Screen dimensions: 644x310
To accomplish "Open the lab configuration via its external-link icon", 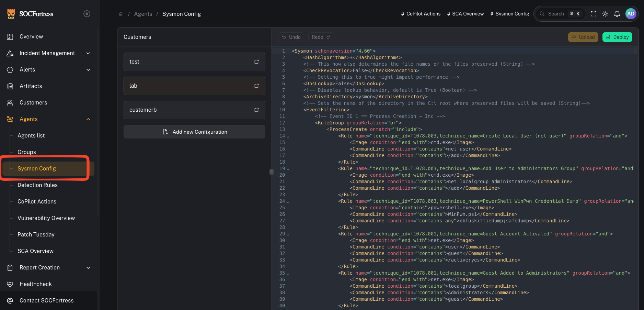I will pos(256,86).
